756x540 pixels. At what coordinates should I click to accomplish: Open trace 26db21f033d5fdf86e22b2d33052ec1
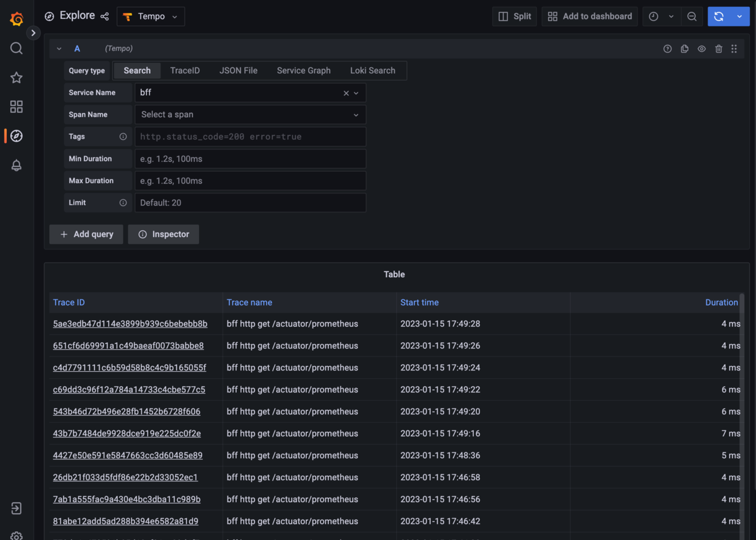[125, 478]
